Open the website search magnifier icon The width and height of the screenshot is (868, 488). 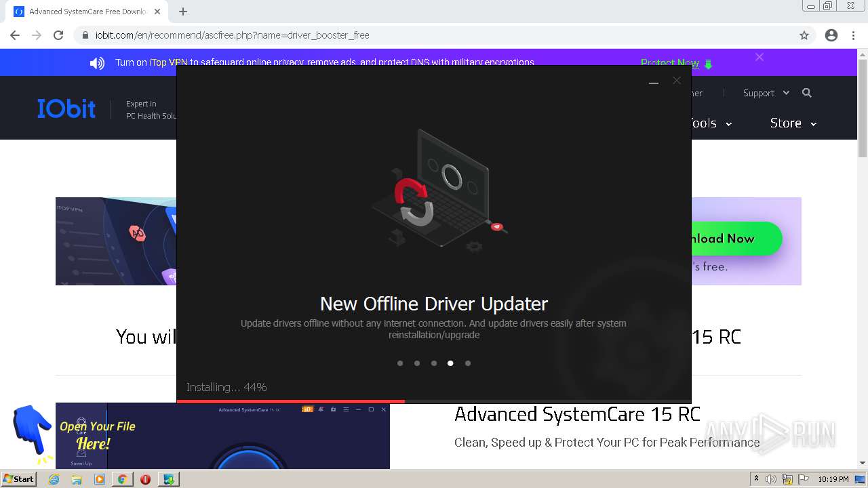click(807, 93)
